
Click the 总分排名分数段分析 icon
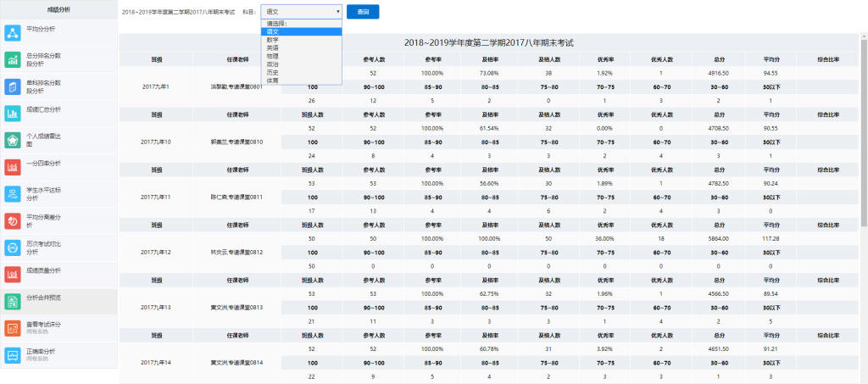click(x=13, y=59)
